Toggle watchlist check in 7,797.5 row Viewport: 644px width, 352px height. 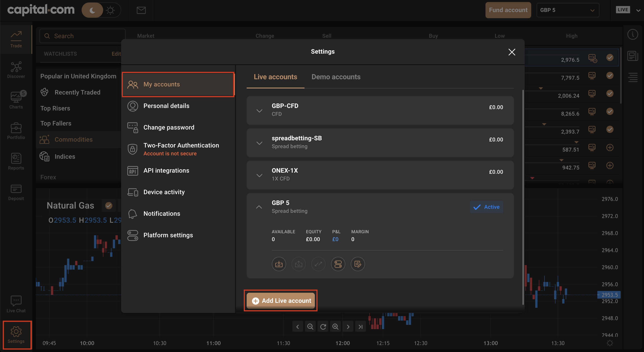(x=610, y=75)
